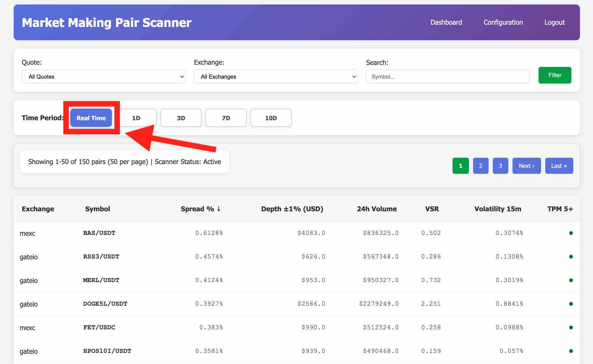Click VSR value 0.732
The image size is (593, 364).
coord(431,280)
